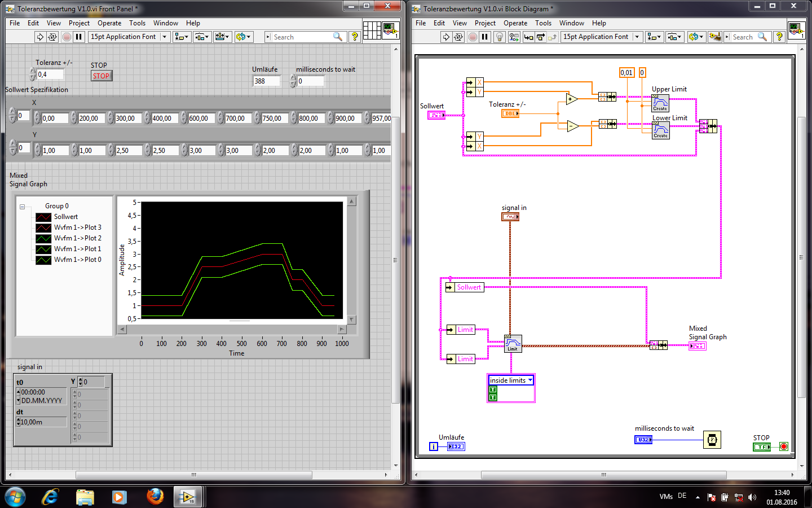812x508 pixels.
Task: Open the Operate menu in Front Panel
Action: click(x=109, y=23)
